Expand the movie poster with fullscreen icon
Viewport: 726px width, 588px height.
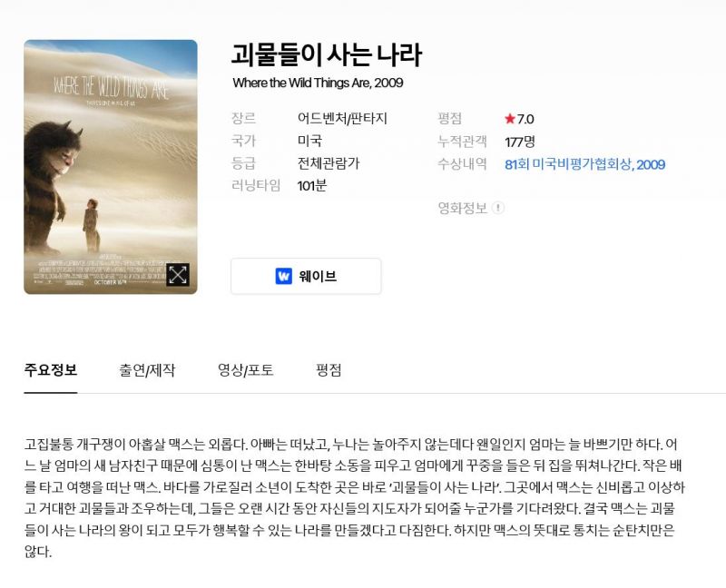(x=178, y=275)
